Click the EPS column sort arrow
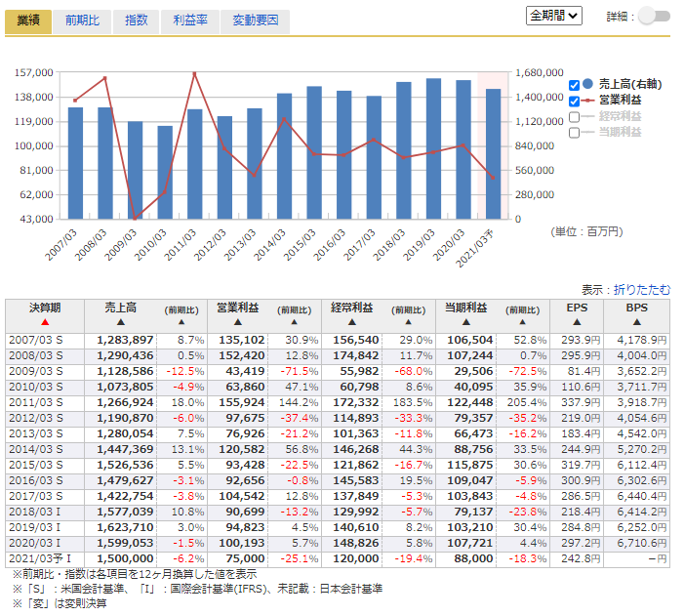 coord(577,321)
